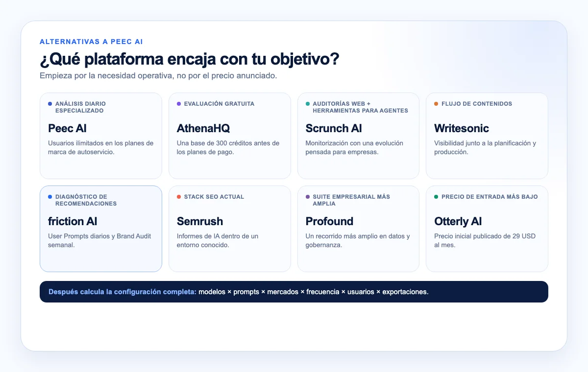
Task: Click 'Auditorías web + herramientas para agentes' tag
Action: 360,107
